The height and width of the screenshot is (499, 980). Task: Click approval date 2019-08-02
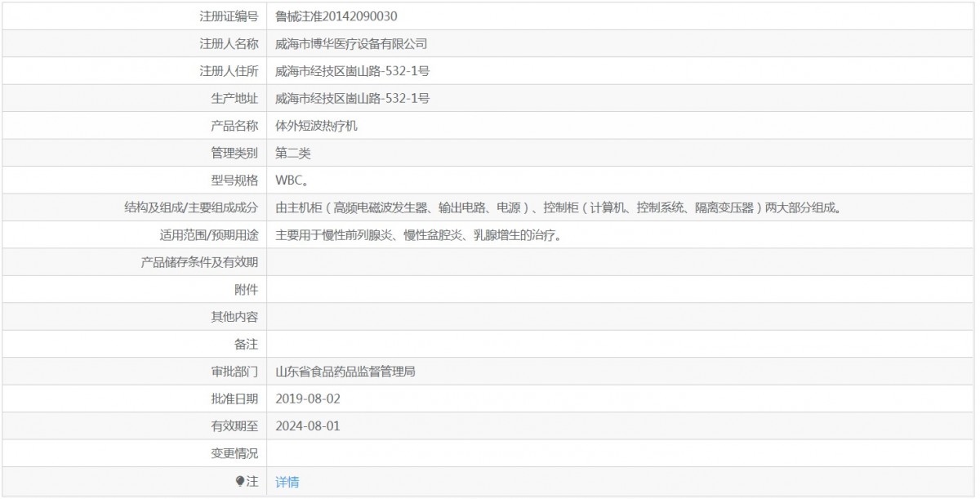point(308,399)
